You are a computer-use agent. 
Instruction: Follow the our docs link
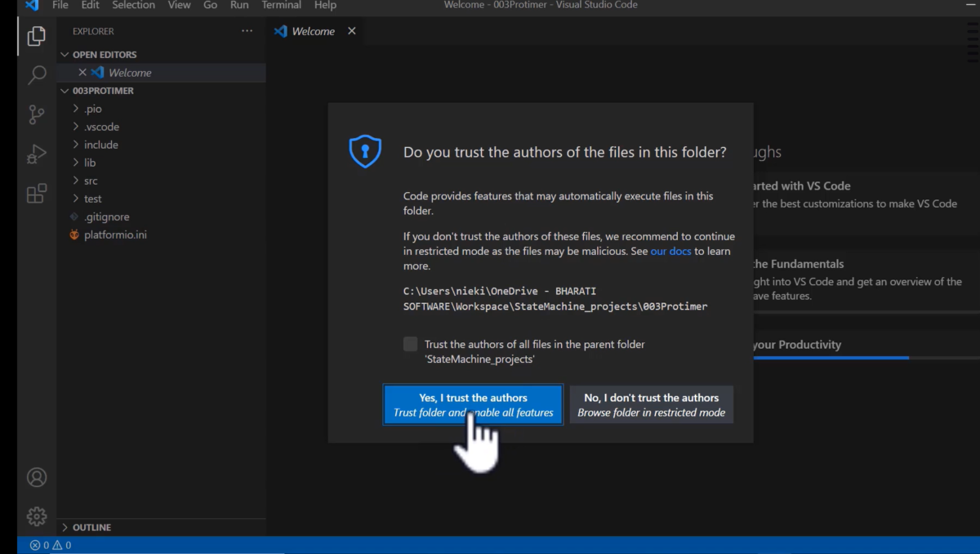click(671, 251)
